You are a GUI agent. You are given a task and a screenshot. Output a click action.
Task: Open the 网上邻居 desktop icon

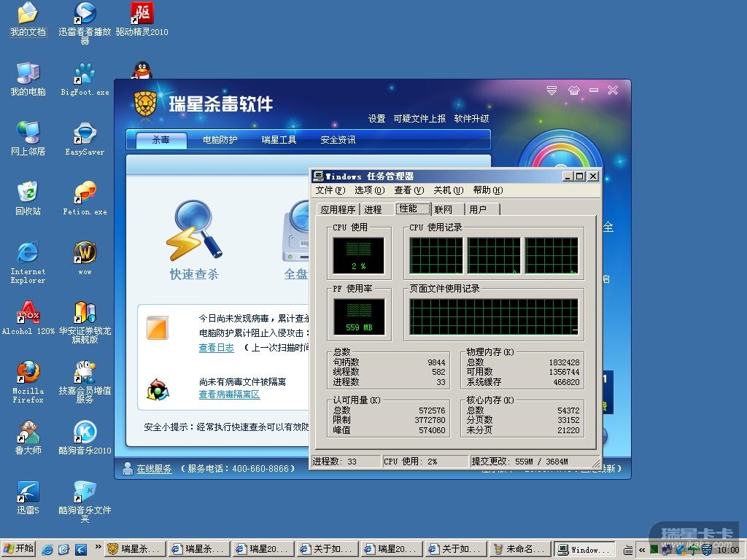point(28,139)
